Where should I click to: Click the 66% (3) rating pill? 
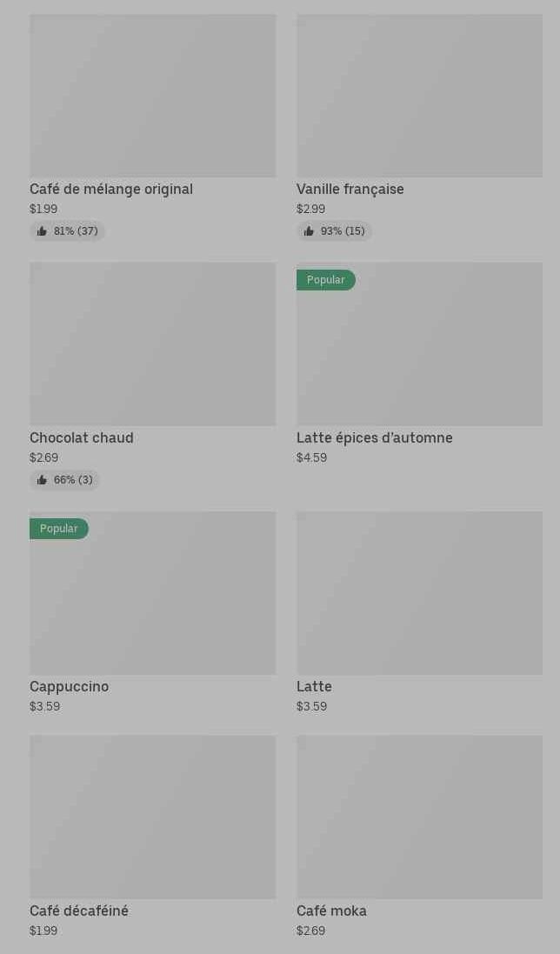pyautogui.click(x=65, y=480)
